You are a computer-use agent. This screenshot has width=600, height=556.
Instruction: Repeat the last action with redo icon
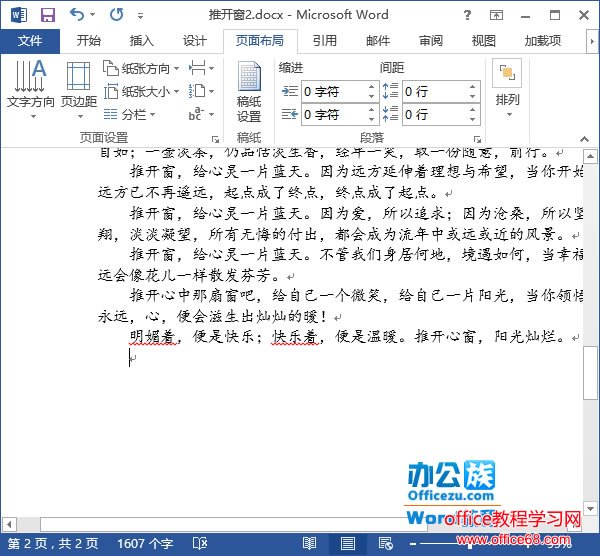pos(116,15)
